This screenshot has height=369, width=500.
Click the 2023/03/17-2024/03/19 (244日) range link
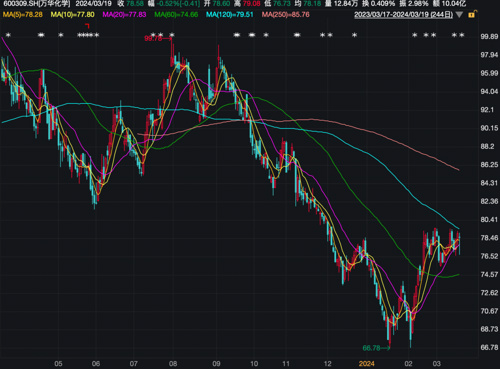click(x=403, y=15)
